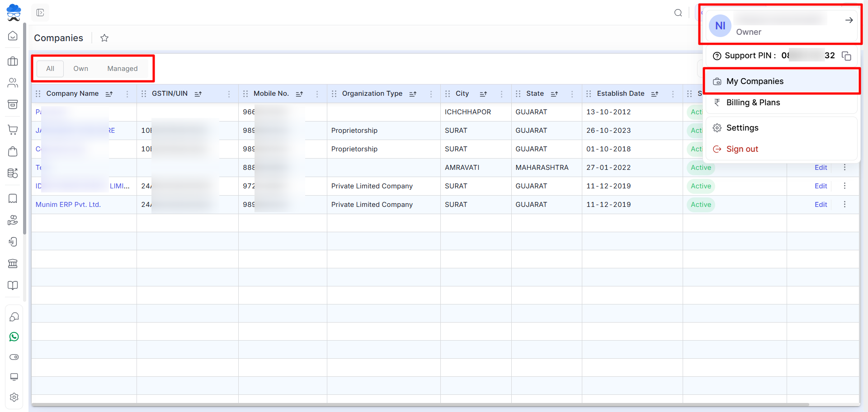Image resolution: width=868 pixels, height=412 pixels.
Task: Open Company Name column options menu
Action: coord(127,94)
